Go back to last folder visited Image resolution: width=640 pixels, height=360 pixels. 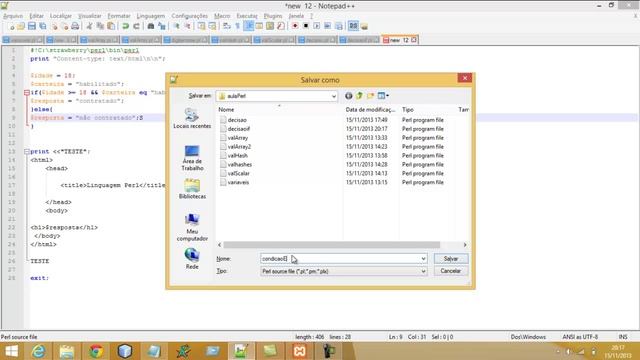[x=349, y=96]
